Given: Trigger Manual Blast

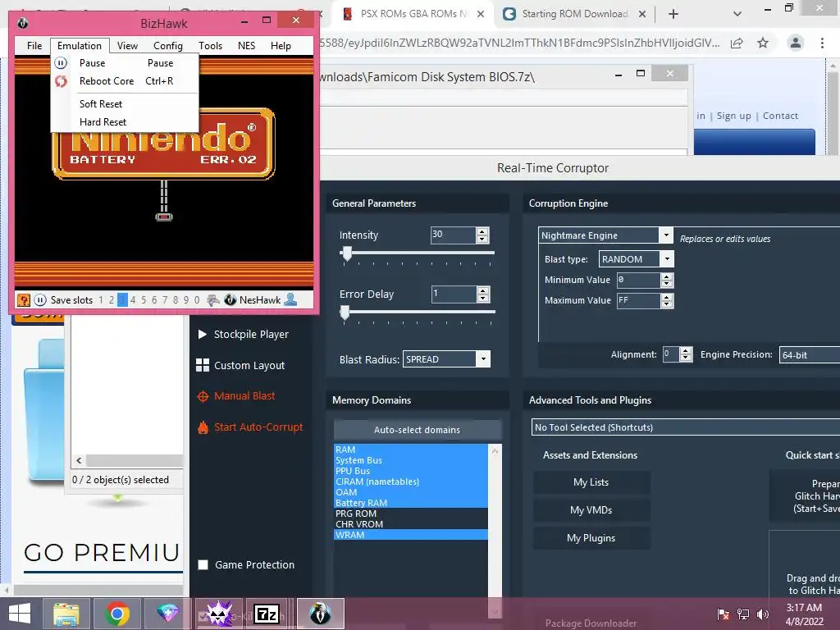Looking at the screenshot, I should (x=236, y=396).
